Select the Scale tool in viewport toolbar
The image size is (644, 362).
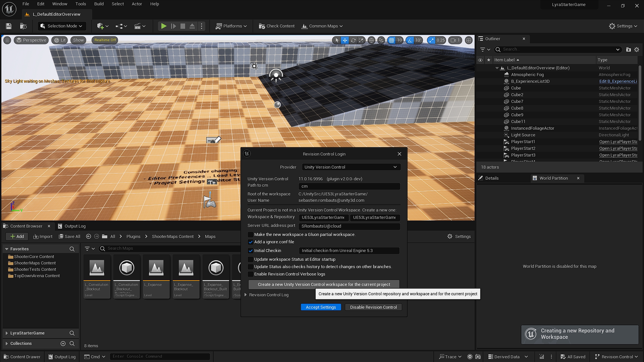click(x=361, y=40)
